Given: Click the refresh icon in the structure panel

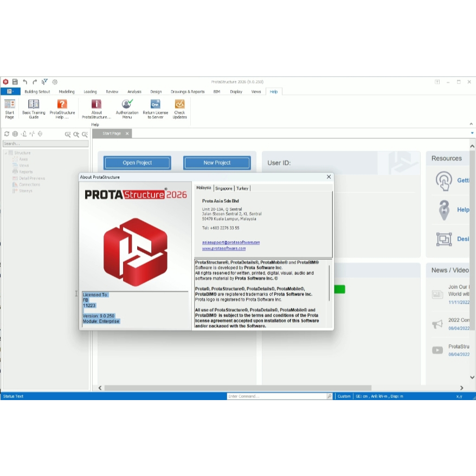Looking at the screenshot, I should 7,134.
